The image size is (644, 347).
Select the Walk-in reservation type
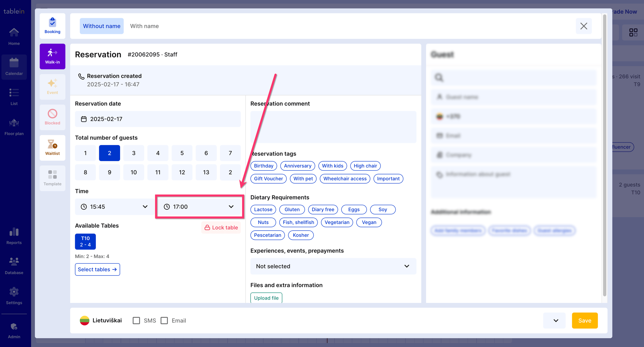coord(52,56)
